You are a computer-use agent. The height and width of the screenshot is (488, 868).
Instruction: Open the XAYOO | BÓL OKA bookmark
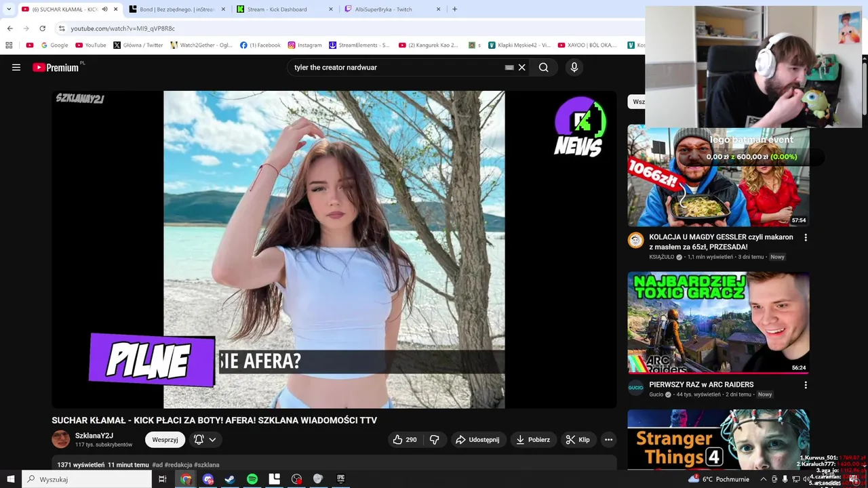(x=587, y=45)
